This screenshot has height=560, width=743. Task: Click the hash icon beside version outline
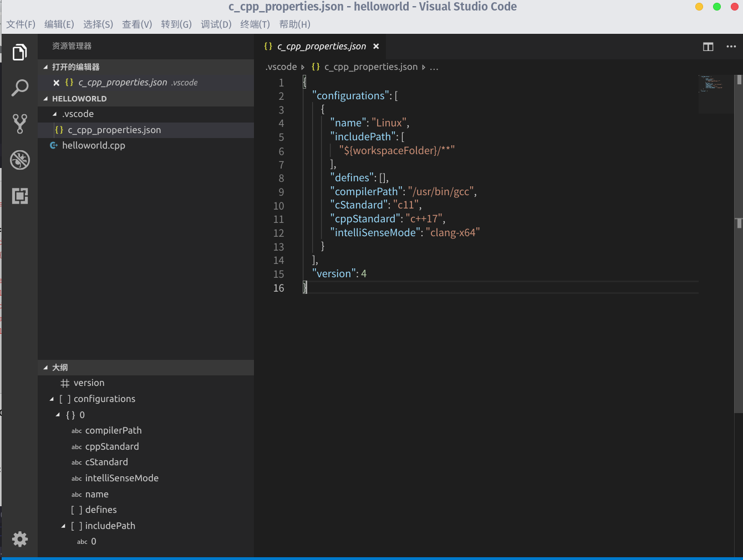point(65,383)
